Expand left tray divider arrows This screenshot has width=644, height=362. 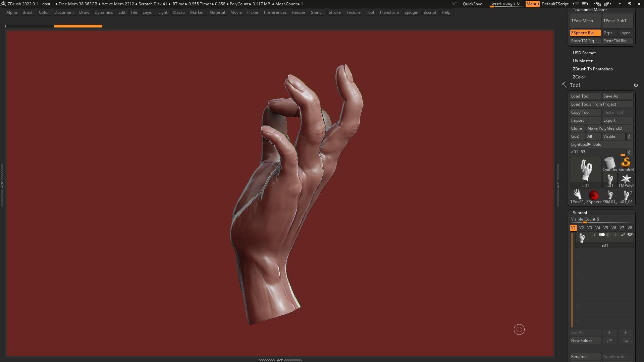coord(2,184)
